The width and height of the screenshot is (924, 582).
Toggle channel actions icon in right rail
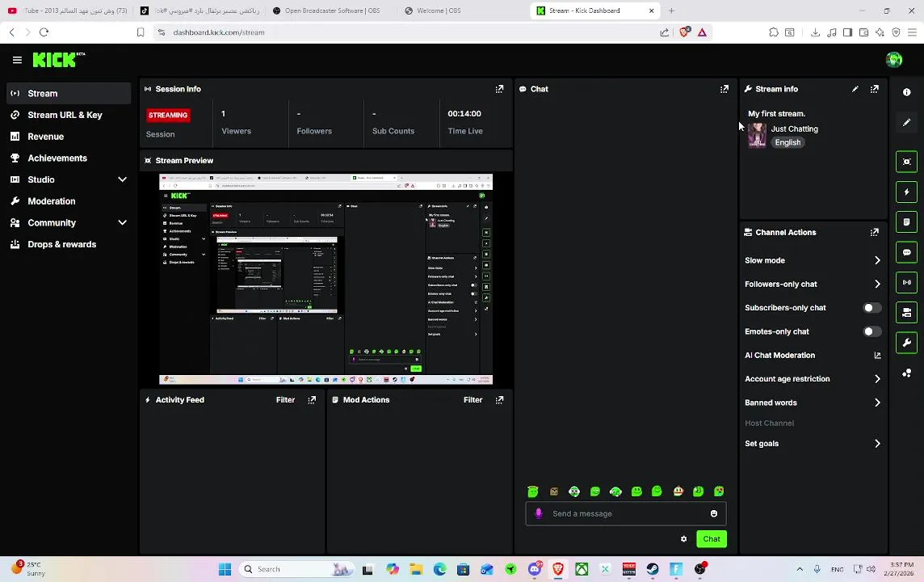click(906, 313)
